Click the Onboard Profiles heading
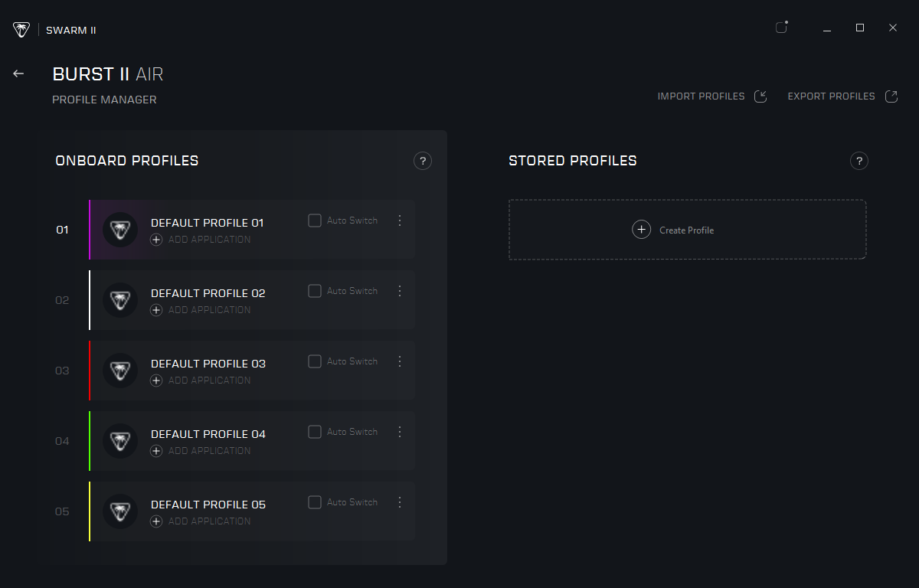Viewport: 919px width, 588px height. 127,161
